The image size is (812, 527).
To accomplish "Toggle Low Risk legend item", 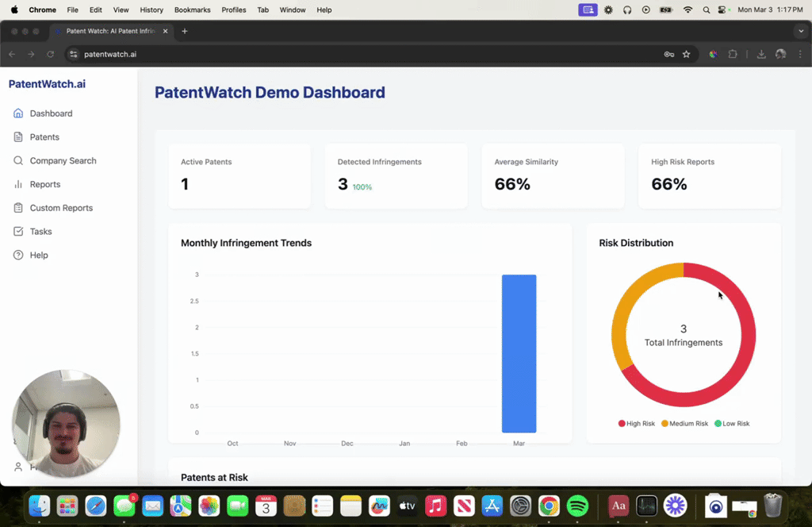I will [732, 423].
